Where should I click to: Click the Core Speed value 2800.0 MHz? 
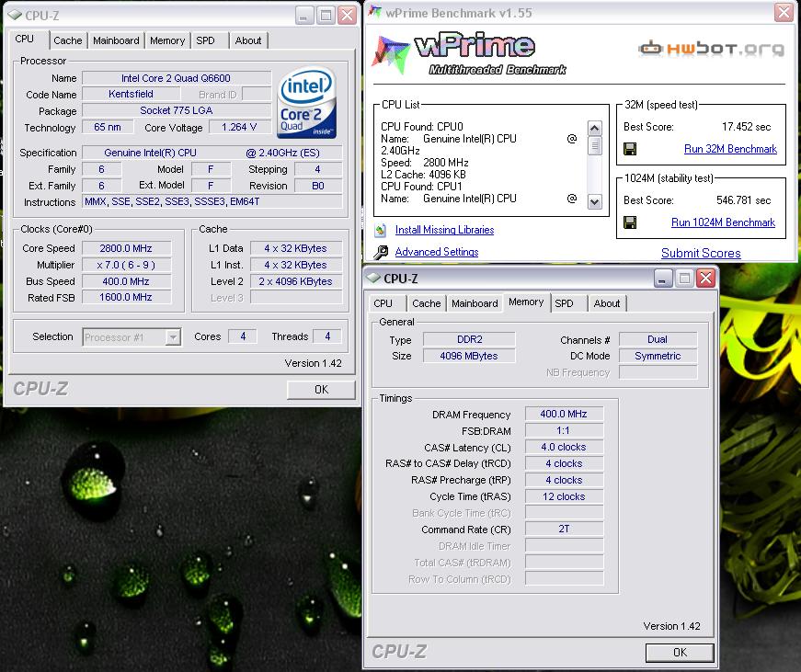tap(126, 248)
